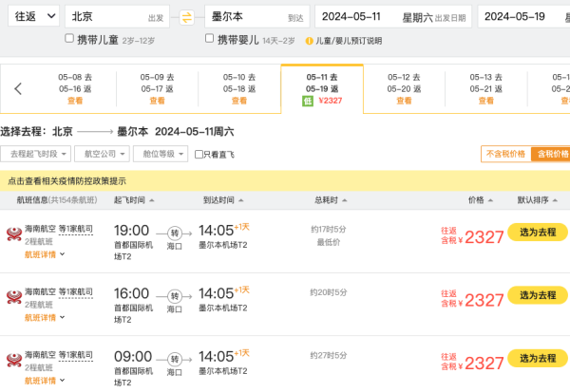570x392 pixels.
Task: Select 05-10 去 05-18 返 date tab
Action: [x=239, y=89]
